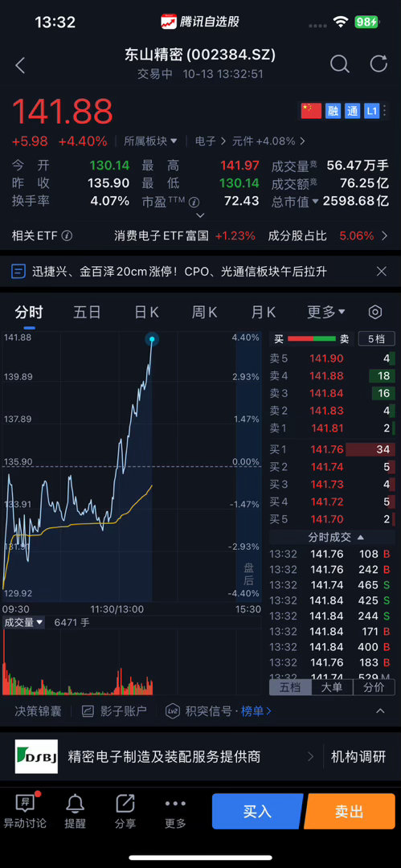Tap the 141.88 current price

(x=63, y=111)
